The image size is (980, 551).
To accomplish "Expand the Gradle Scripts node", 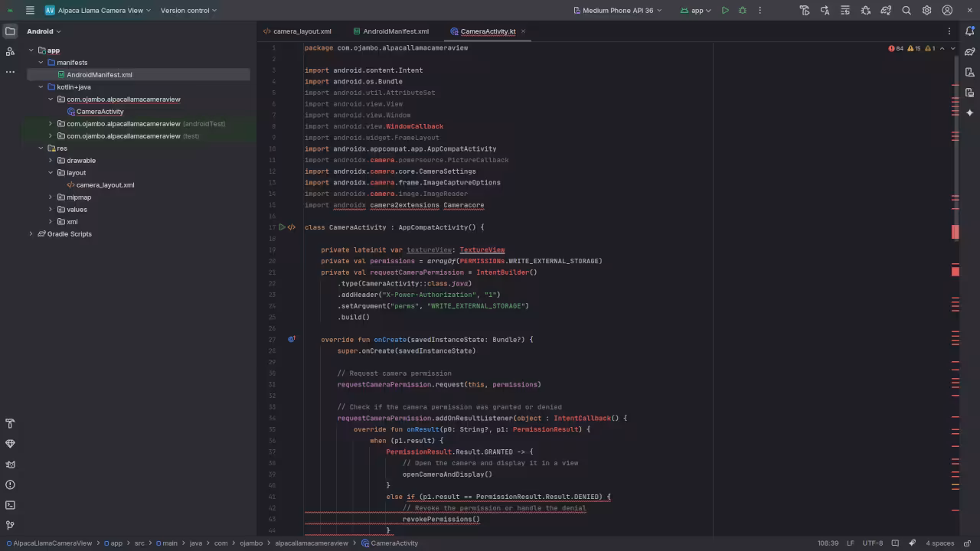I will pos(31,234).
